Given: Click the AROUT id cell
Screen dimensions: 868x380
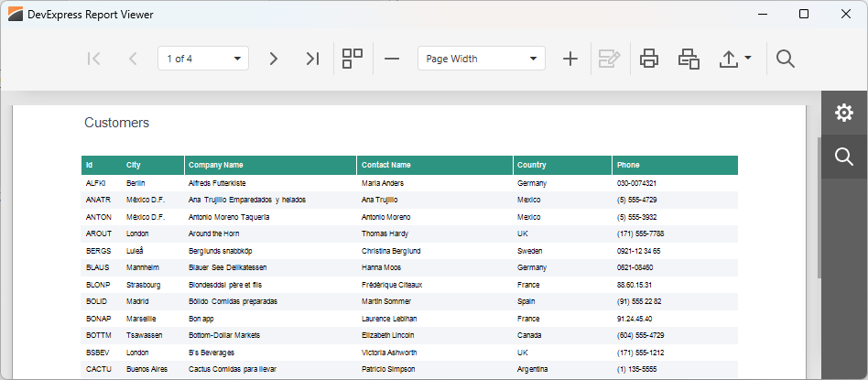Looking at the screenshot, I should click(x=99, y=233).
